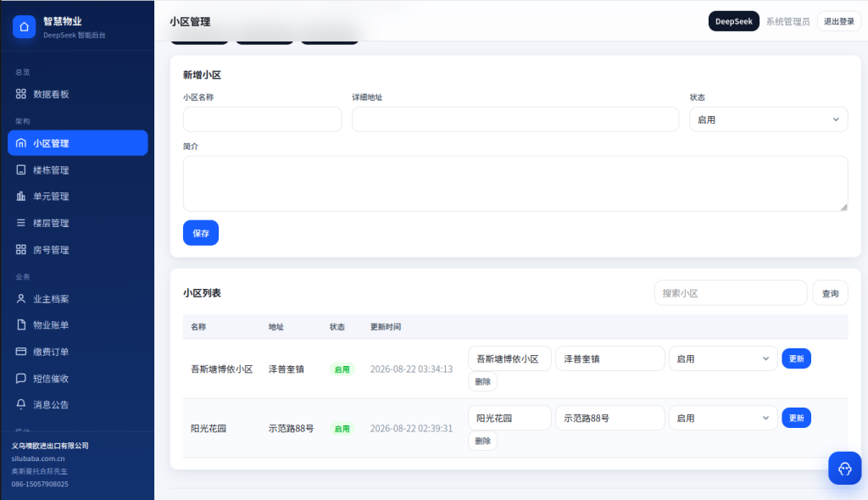Click the 单元管理 bar chart icon

[21, 196]
